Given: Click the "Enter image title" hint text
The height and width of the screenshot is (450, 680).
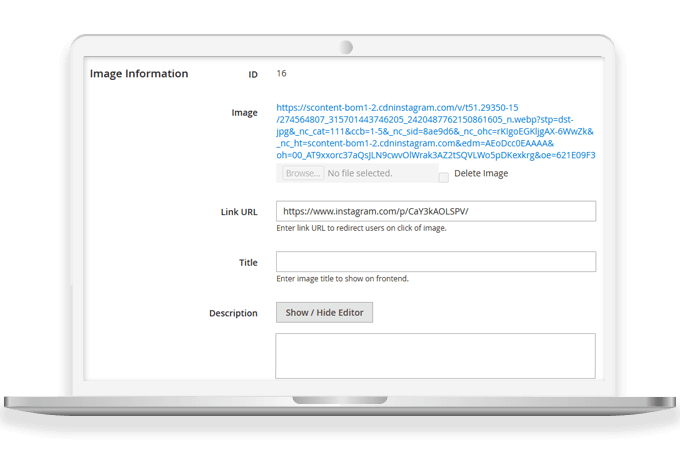Looking at the screenshot, I should coord(342,278).
